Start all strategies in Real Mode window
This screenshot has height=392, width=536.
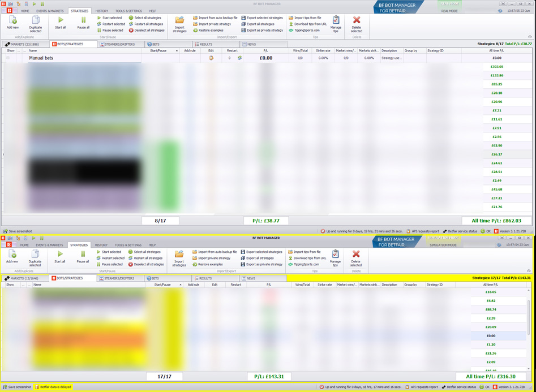[x=61, y=23]
